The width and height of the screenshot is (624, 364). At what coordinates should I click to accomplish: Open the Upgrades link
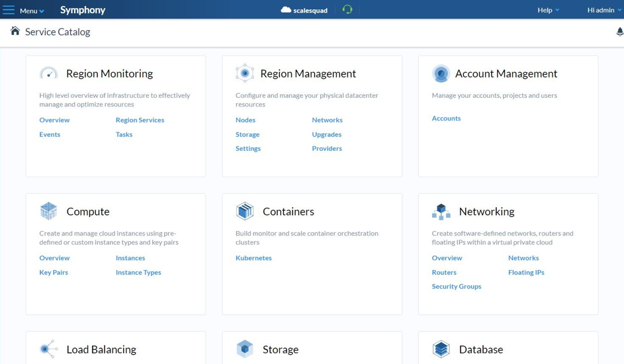(x=327, y=134)
